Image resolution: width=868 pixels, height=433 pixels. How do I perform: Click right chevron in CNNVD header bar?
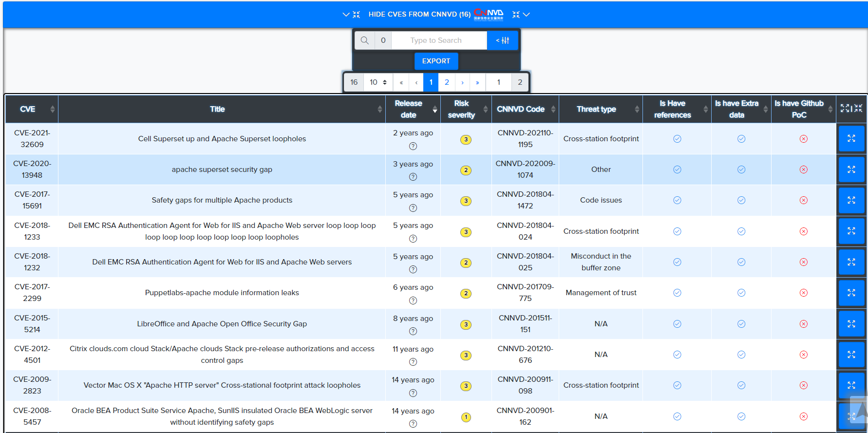(x=527, y=15)
